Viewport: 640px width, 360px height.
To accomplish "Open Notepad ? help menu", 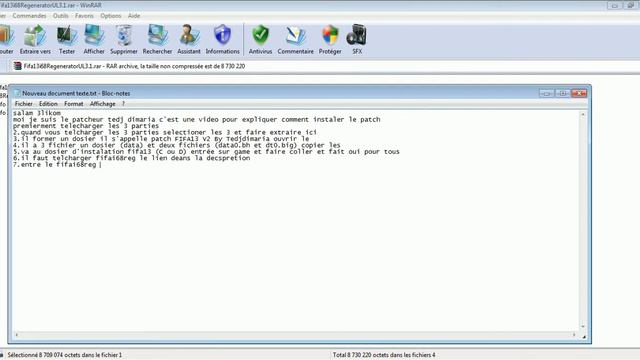I will [123, 104].
